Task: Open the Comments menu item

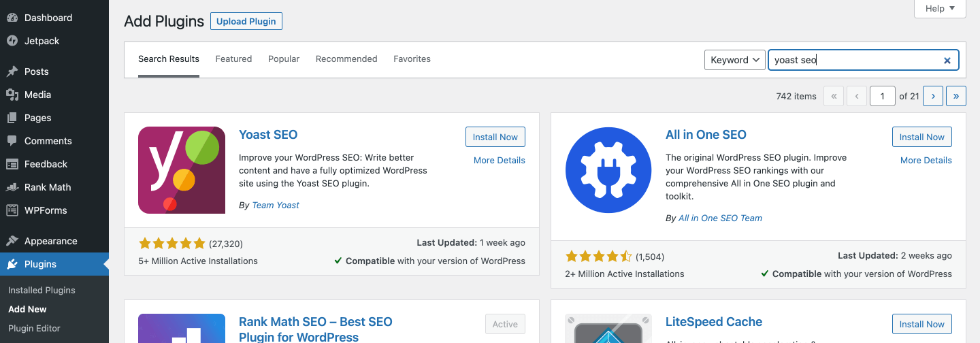Action: [54, 141]
